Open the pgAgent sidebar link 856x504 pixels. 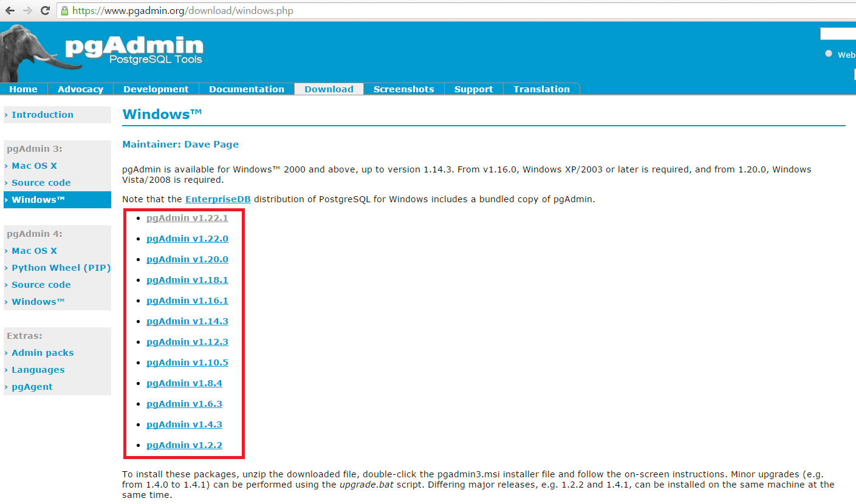(x=32, y=386)
